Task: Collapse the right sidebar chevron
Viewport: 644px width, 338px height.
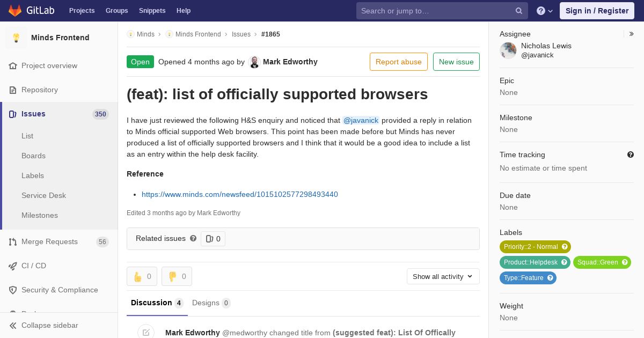Action: click(632, 34)
